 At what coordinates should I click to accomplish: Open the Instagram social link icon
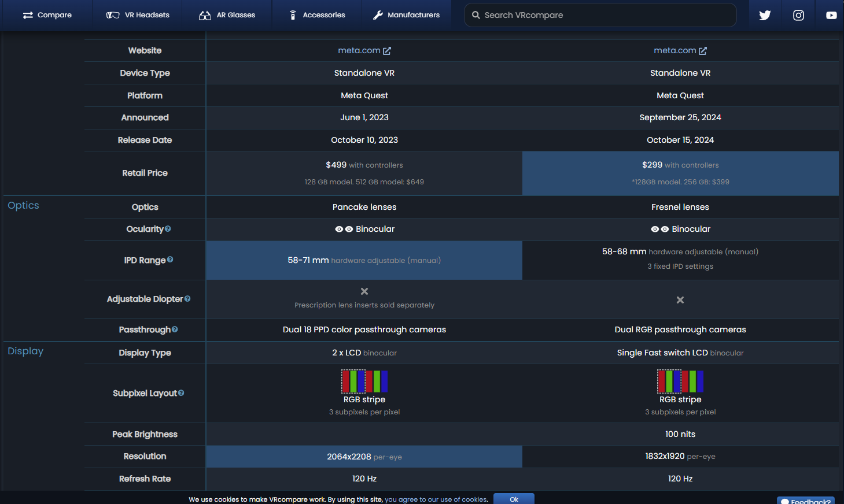point(798,15)
